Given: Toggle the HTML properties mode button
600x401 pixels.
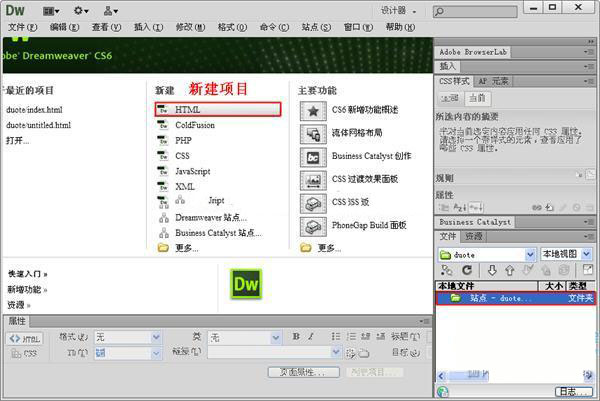Looking at the screenshot, I should click(24, 338).
